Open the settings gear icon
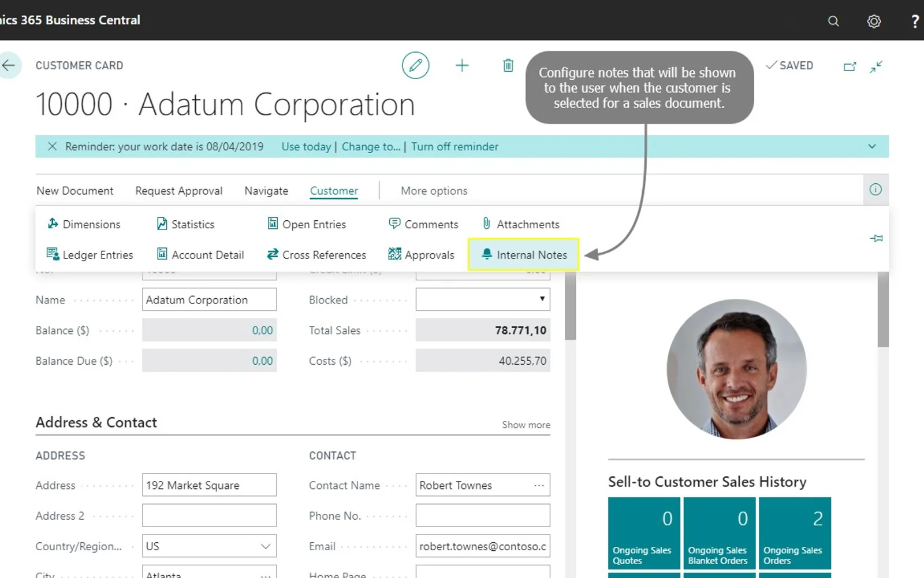This screenshot has width=924, height=578. tap(874, 21)
